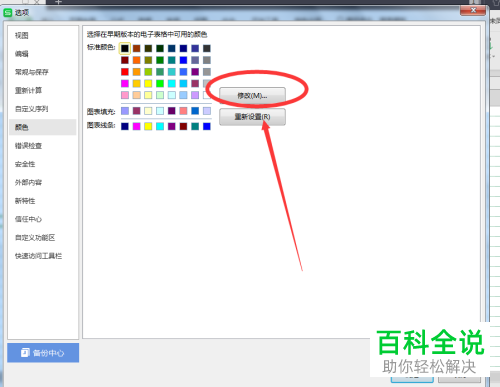This screenshot has height=387, width=500.
Task: Click the 修改(M)... button
Action: [x=252, y=96]
